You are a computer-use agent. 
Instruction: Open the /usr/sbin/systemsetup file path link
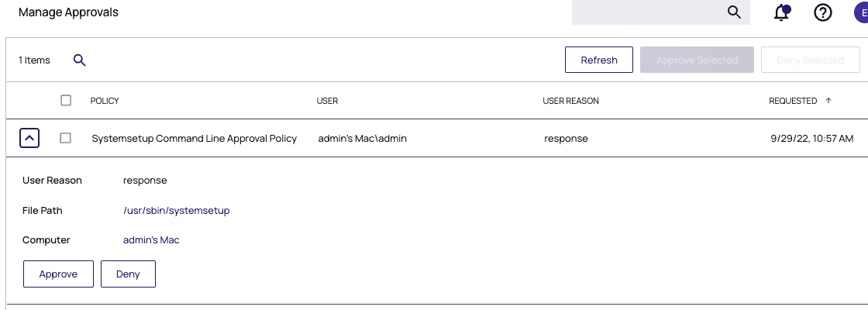pos(176,210)
